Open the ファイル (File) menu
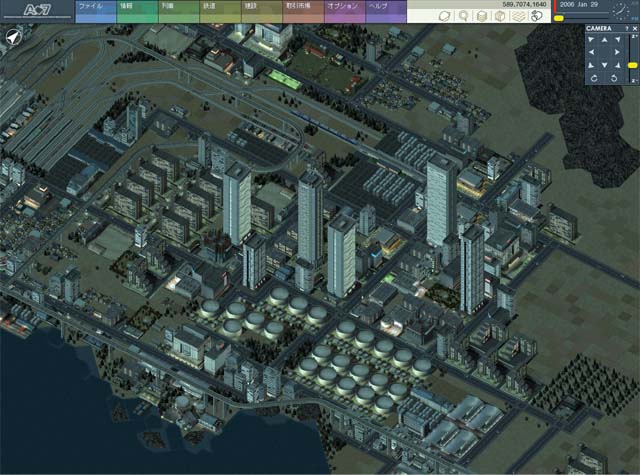The height and width of the screenshot is (475, 640). point(96,11)
